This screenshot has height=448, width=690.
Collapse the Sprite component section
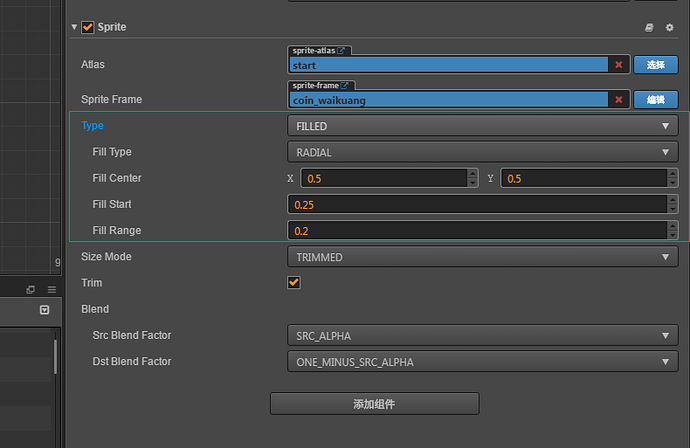74,28
